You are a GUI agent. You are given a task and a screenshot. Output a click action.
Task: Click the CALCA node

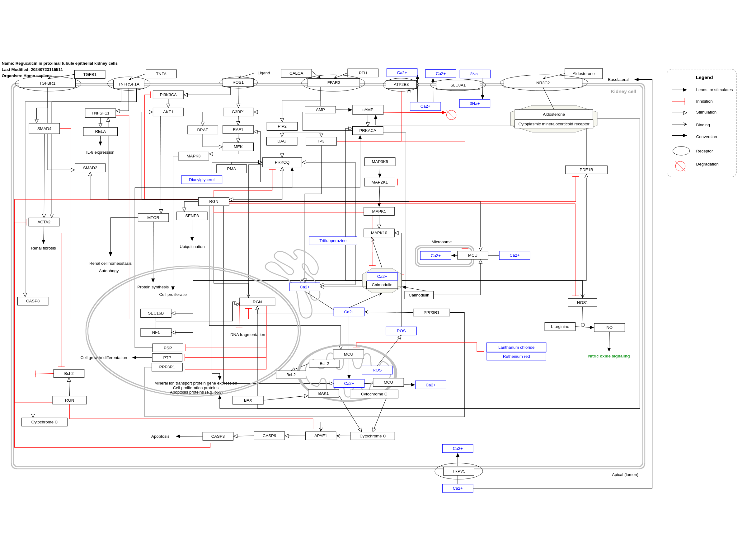coord(297,73)
